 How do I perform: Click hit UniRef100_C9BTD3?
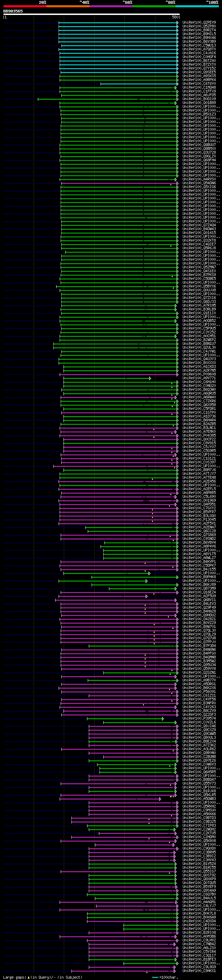[x=199, y=818]
